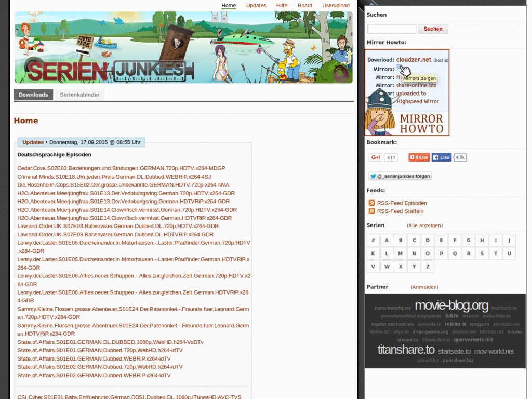This screenshot has height=399, width=532.
Task: Select series letter I
Action: 496,240
